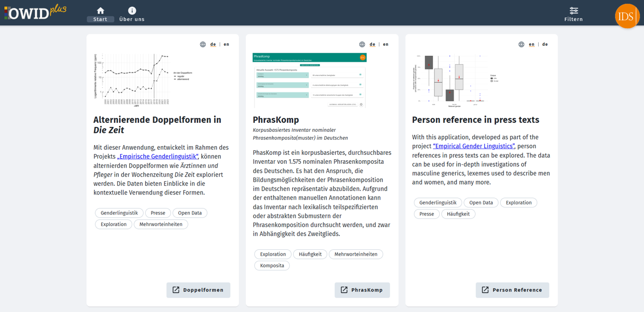
Task: Click the box plot preview image
Action: pyautogui.click(x=450, y=80)
